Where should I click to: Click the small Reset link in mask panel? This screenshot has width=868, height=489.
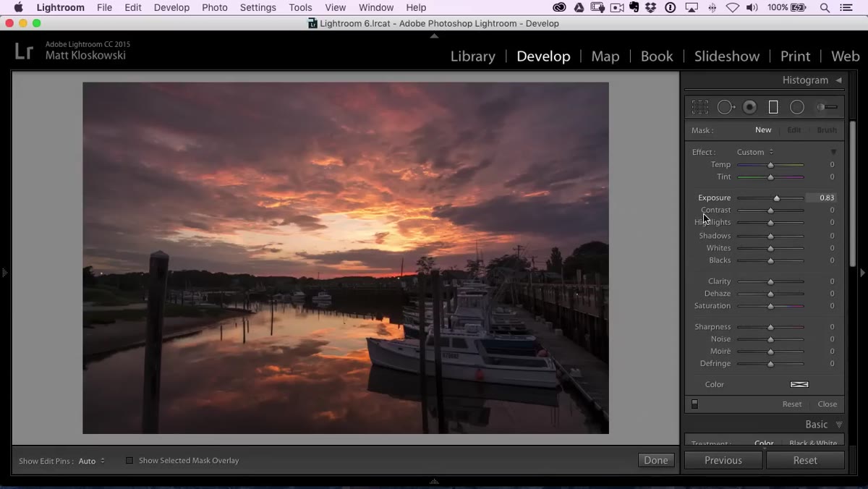click(x=792, y=404)
